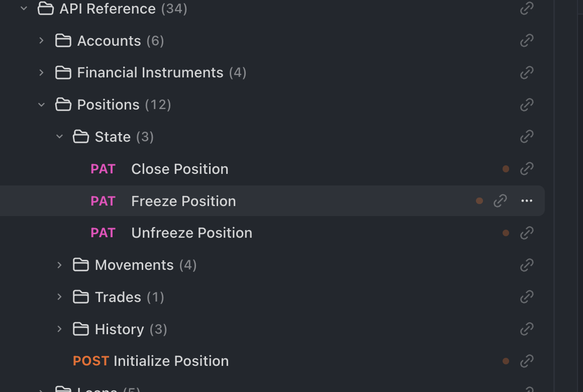Viewport: 583px width, 392px height.
Task: Expand the Financial Instruments folder
Action: (x=42, y=73)
